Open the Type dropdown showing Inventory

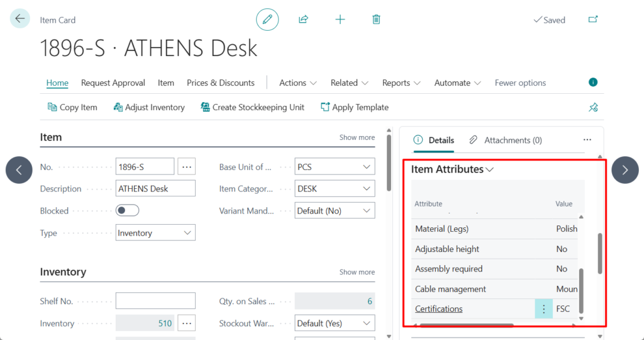(155, 233)
